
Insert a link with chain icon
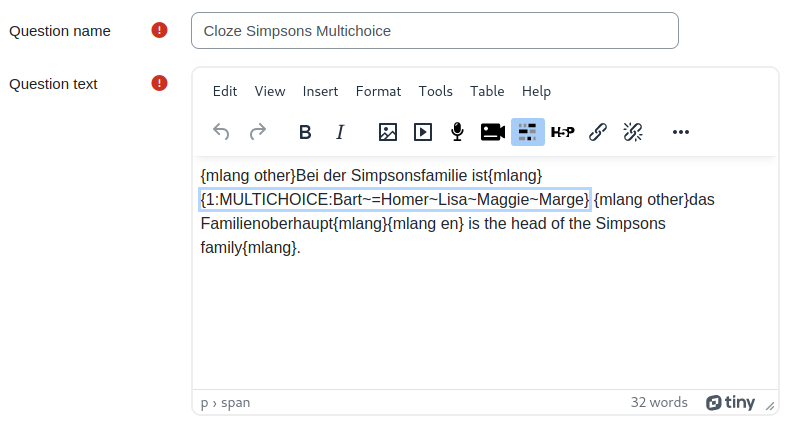click(598, 132)
